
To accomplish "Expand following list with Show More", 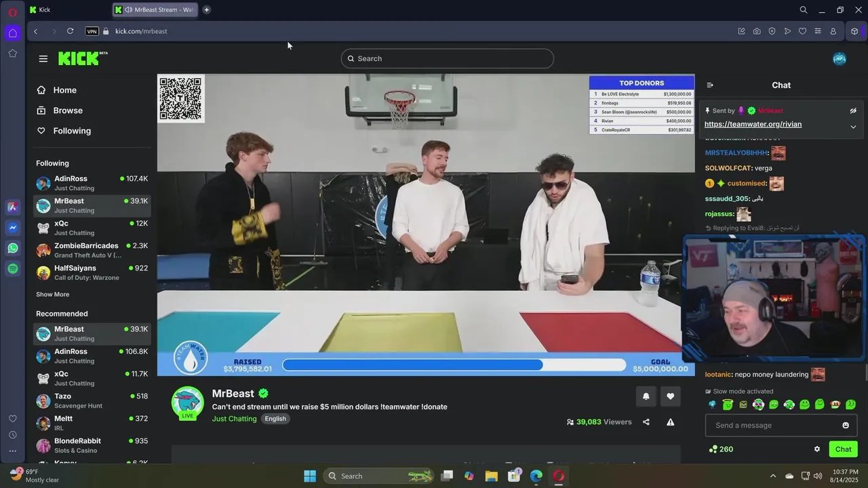I will click(52, 295).
